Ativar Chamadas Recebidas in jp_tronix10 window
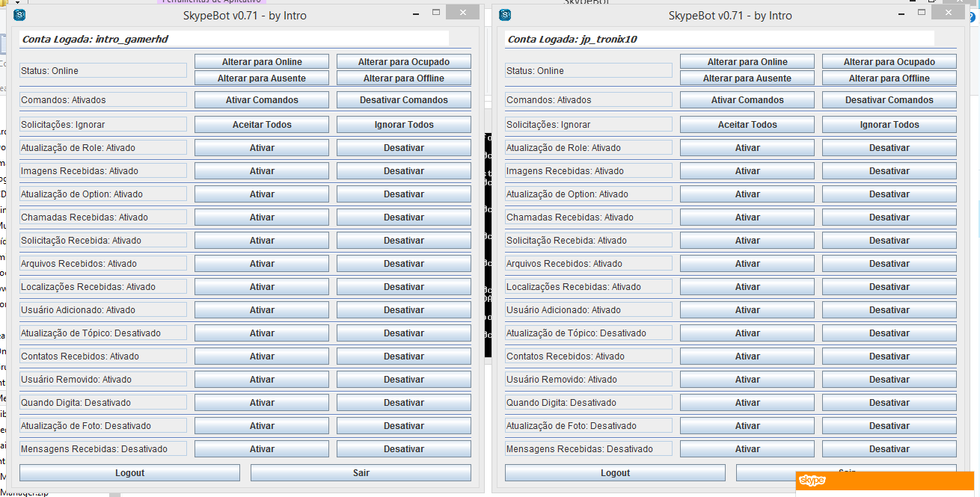Viewport: 980px width, 497px height. pos(747,217)
